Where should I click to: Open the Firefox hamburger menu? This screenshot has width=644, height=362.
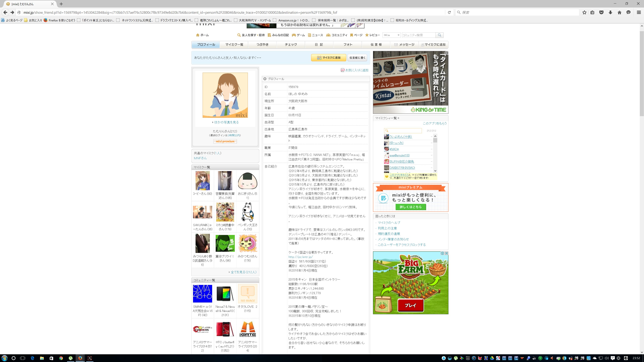tap(639, 13)
